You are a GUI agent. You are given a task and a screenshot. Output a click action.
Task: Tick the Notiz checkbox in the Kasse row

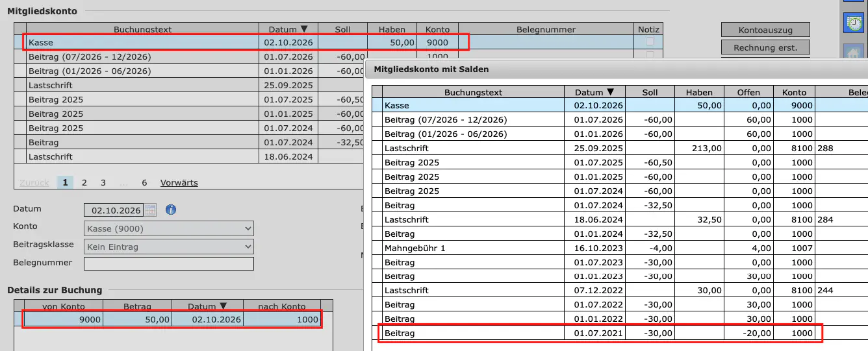pyautogui.click(x=650, y=42)
